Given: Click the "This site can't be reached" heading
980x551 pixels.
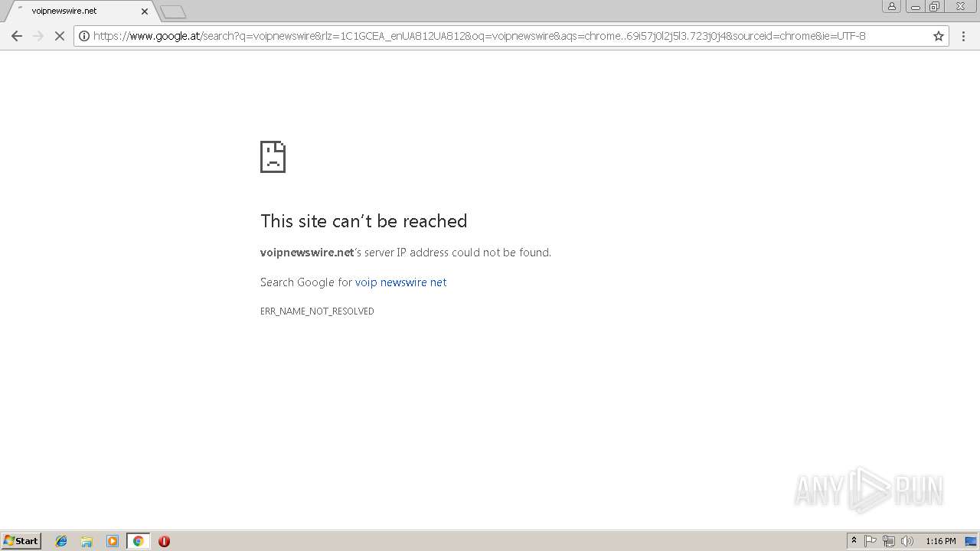Looking at the screenshot, I should coord(364,221).
